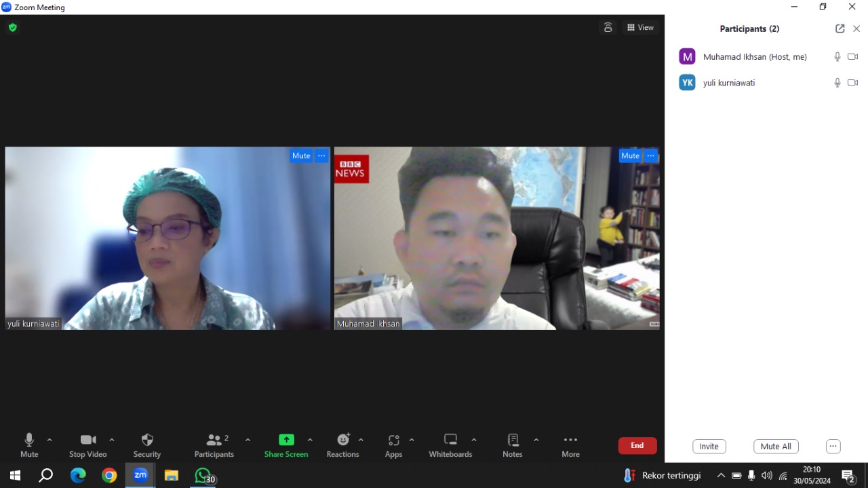Open WhatsApp from the Windows taskbar
Image resolution: width=868 pixels, height=488 pixels.
pos(203,476)
